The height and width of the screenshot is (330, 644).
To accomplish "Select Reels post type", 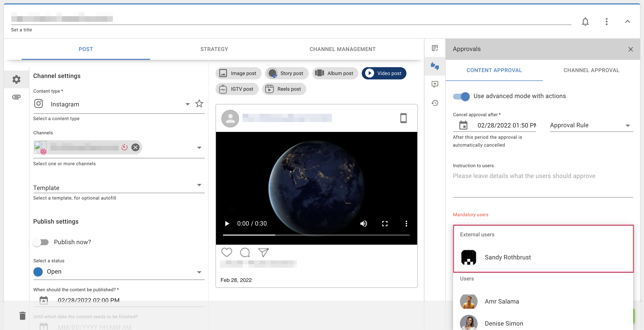I will (x=284, y=89).
